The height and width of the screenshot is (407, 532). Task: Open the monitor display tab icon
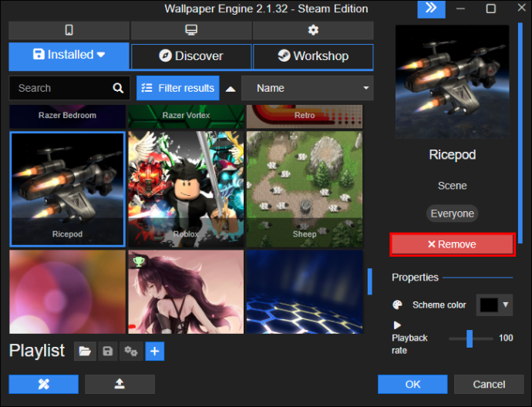pyautogui.click(x=191, y=30)
